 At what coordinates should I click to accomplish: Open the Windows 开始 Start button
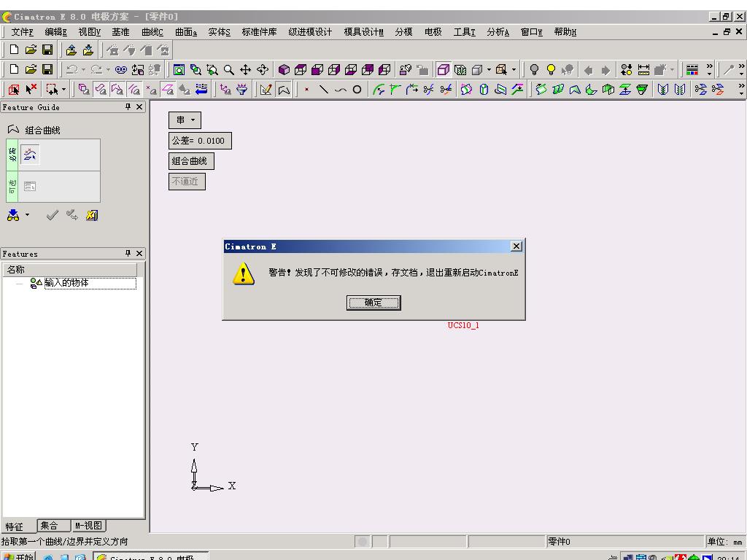pyautogui.click(x=18, y=556)
